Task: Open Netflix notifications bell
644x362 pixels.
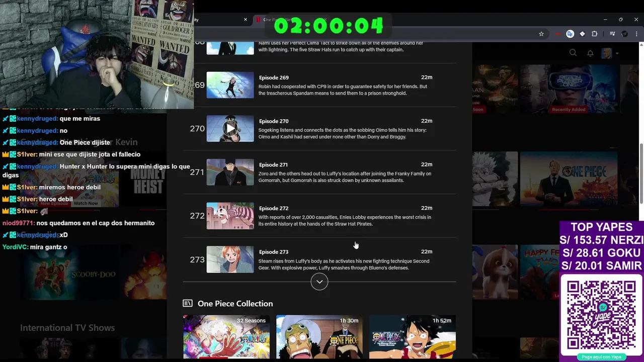Action: 590,53
